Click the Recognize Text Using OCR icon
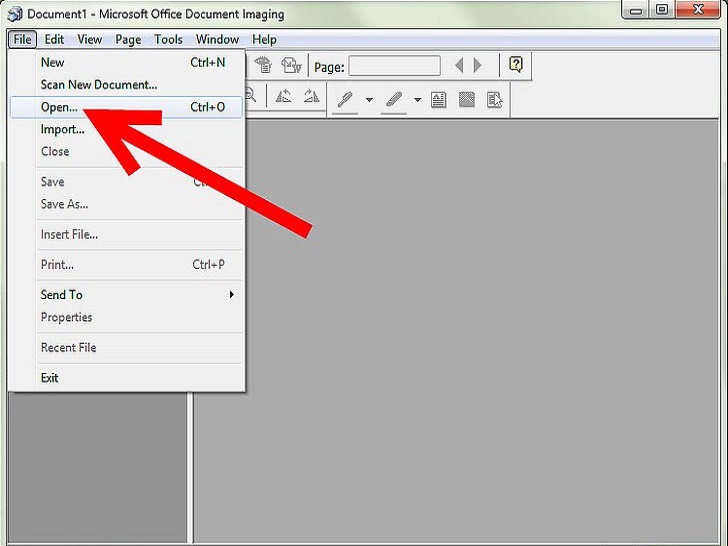 pos(263,65)
